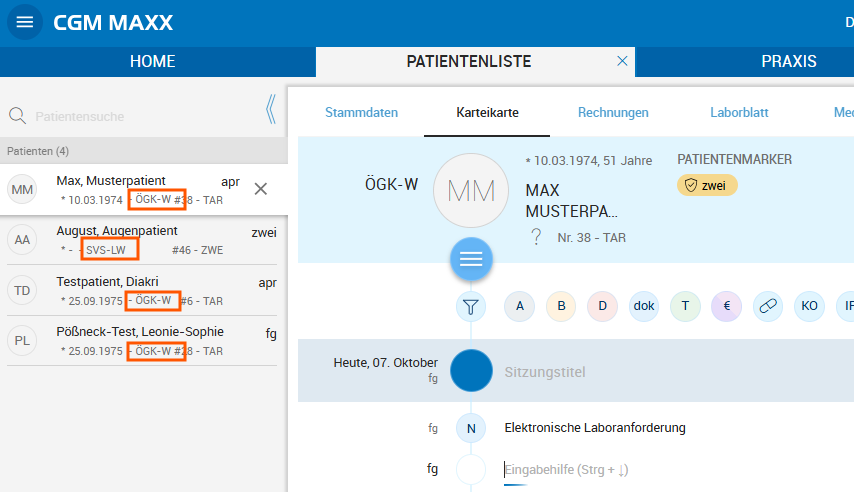Toggle the dok filter chip
854x492 pixels.
point(644,307)
